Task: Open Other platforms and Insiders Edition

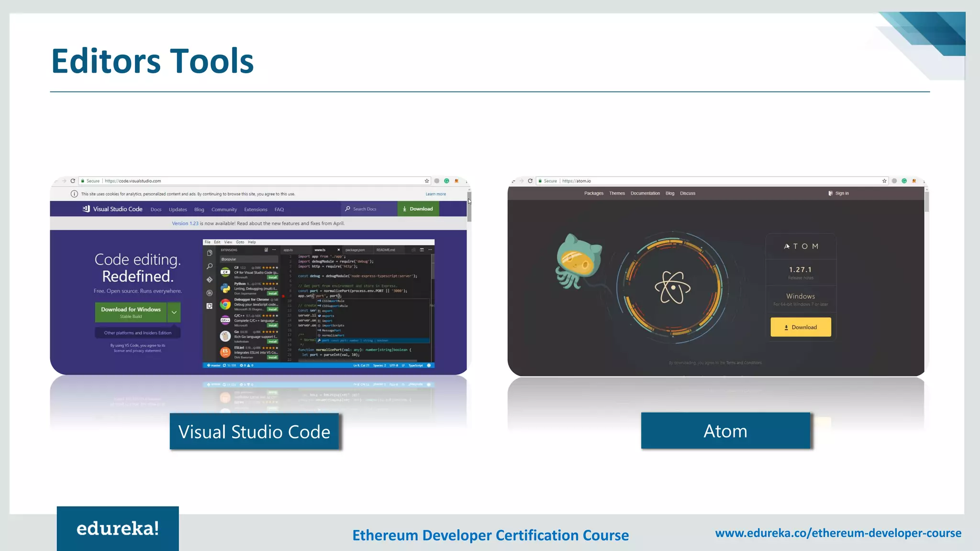Action: pyautogui.click(x=138, y=333)
